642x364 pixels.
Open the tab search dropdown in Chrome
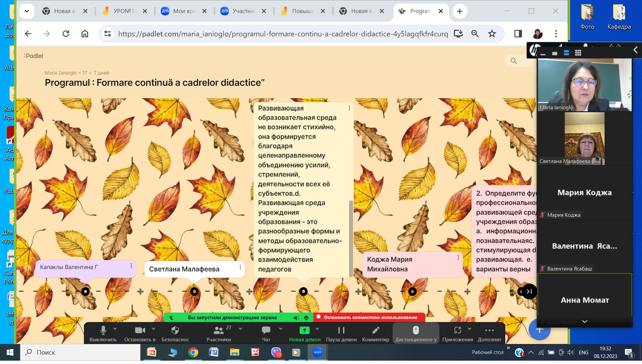coord(27,11)
